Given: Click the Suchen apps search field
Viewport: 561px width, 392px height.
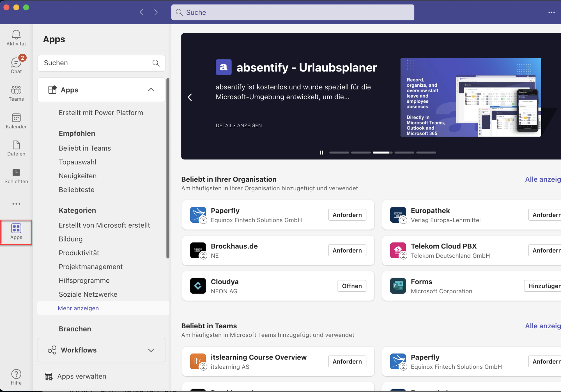Looking at the screenshot, I should tap(95, 63).
